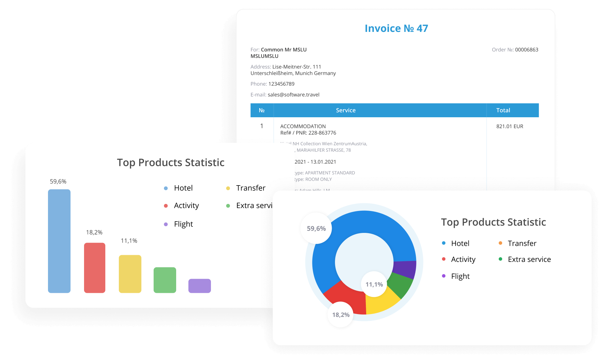609x364 pixels.
Task: Click the small purple bar
Action: (x=200, y=286)
